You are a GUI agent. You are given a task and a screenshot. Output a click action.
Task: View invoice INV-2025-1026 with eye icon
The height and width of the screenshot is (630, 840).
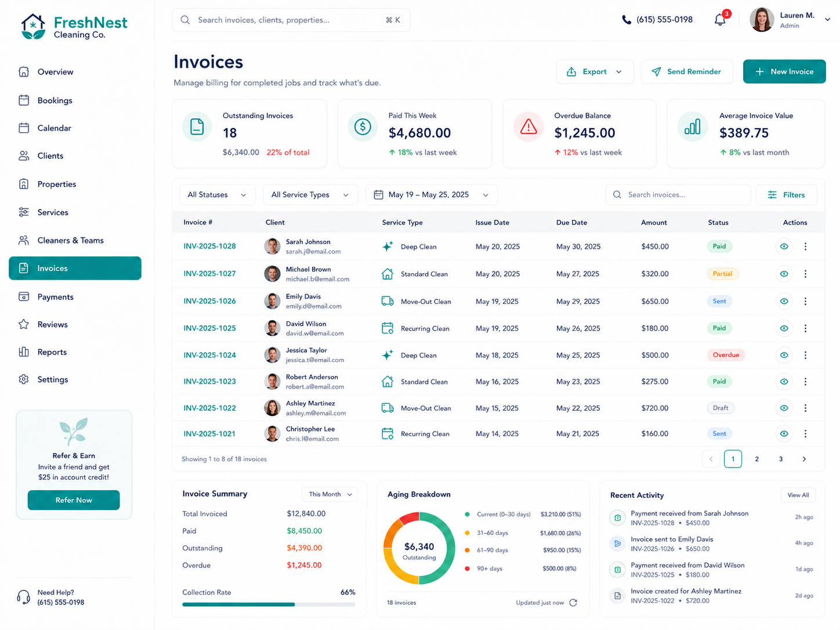click(784, 301)
